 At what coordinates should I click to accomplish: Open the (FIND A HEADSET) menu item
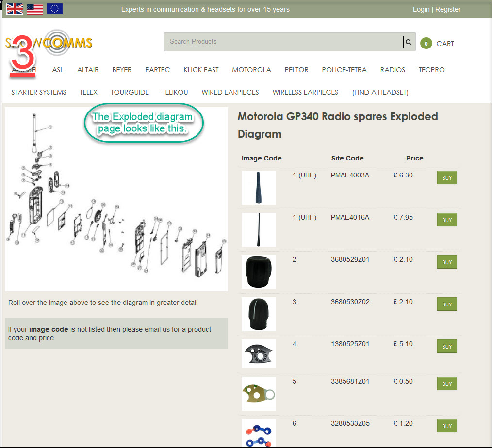[x=380, y=92]
